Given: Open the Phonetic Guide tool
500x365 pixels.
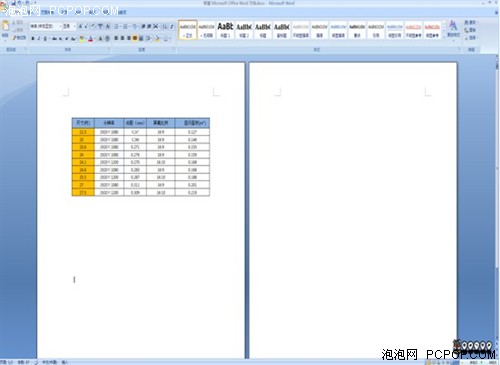Looking at the screenshot, I should (x=100, y=26).
